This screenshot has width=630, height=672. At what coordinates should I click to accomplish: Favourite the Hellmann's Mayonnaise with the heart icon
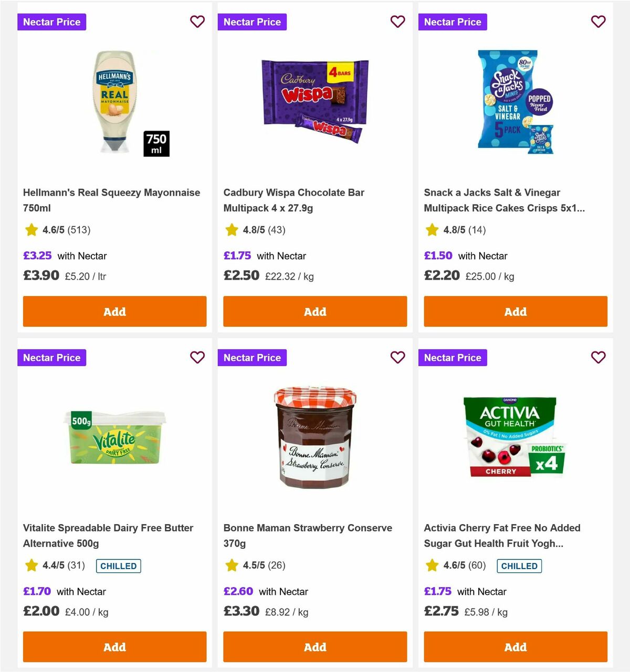pos(197,22)
